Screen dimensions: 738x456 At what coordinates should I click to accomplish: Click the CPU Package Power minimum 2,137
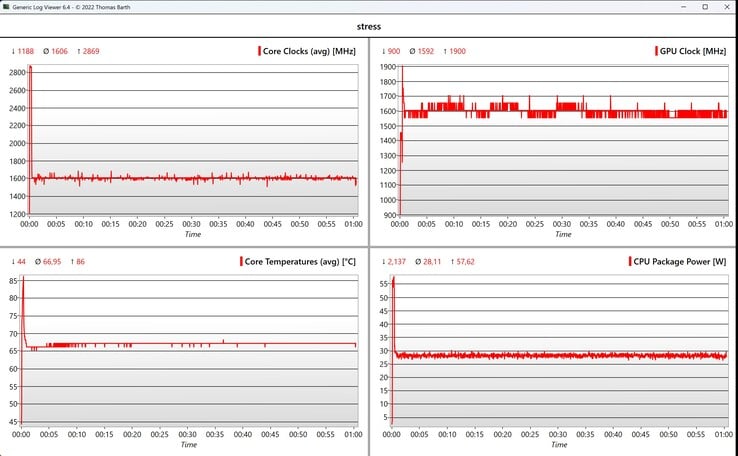[x=396, y=262]
